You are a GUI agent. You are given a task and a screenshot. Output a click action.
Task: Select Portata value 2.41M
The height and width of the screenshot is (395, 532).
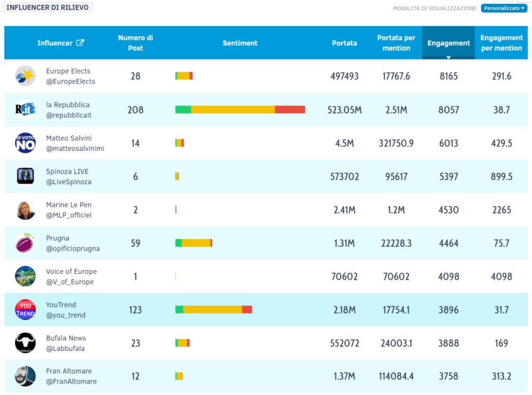tap(344, 210)
